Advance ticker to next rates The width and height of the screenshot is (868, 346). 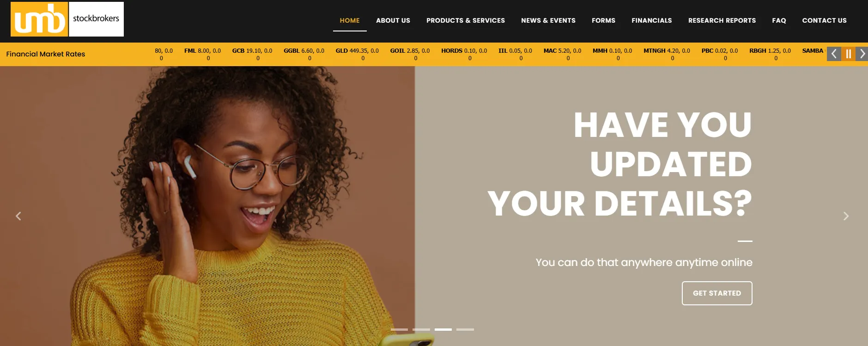862,54
